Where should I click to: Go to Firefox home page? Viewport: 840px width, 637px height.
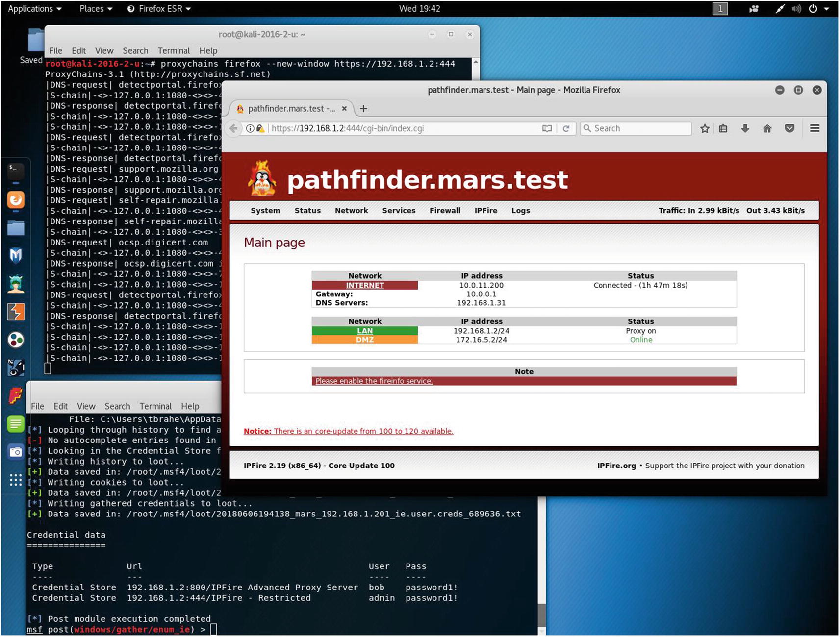tap(767, 128)
